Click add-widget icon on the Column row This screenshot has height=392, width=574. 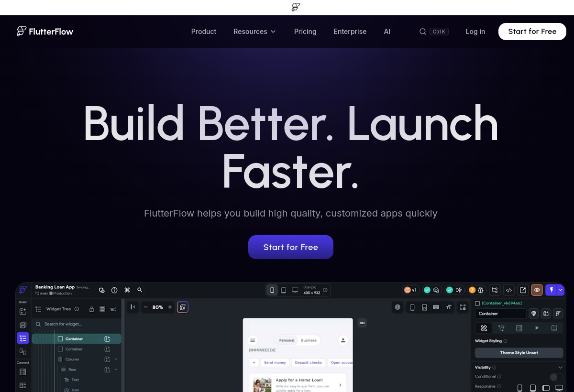tap(107, 359)
